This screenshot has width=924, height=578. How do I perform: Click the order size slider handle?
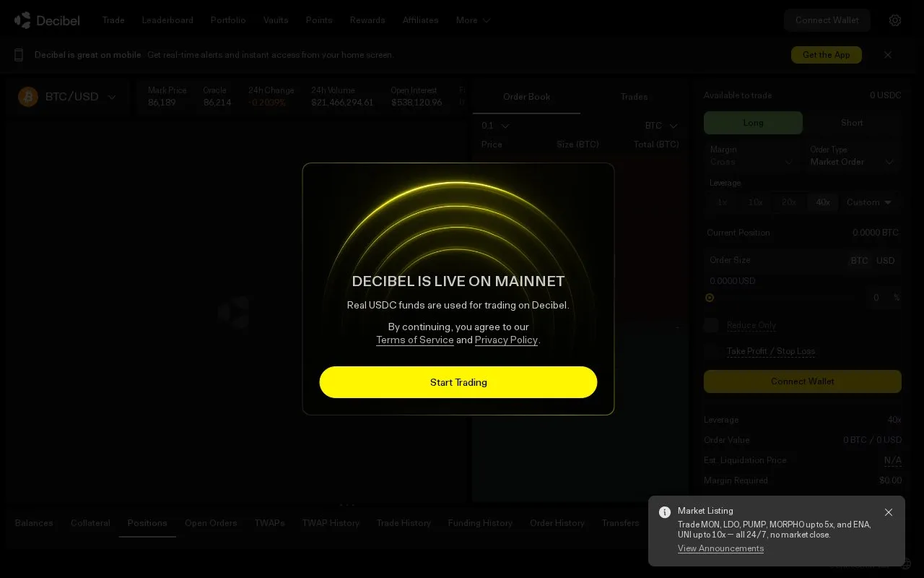pyautogui.click(x=710, y=298)
